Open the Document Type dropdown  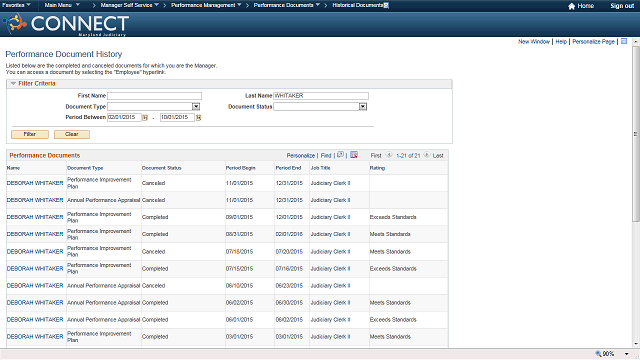pyautogui.click(x=196, y=107)
